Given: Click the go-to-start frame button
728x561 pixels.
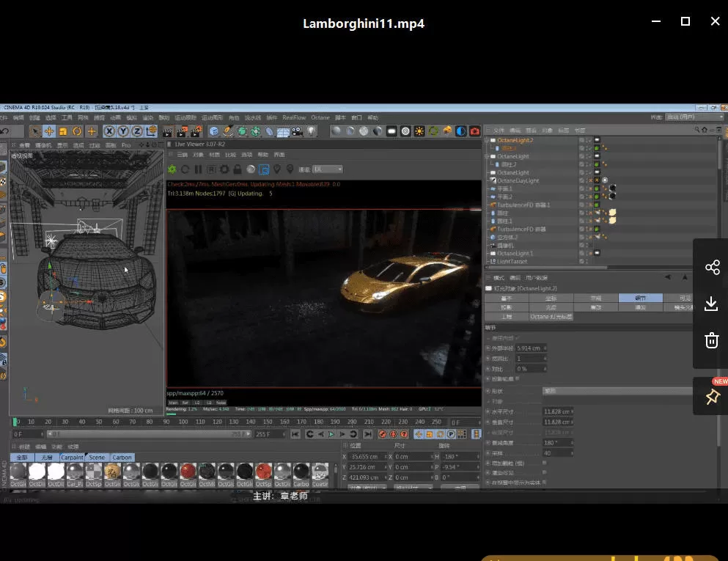Looking at the screenshot, I should [295, 433].
